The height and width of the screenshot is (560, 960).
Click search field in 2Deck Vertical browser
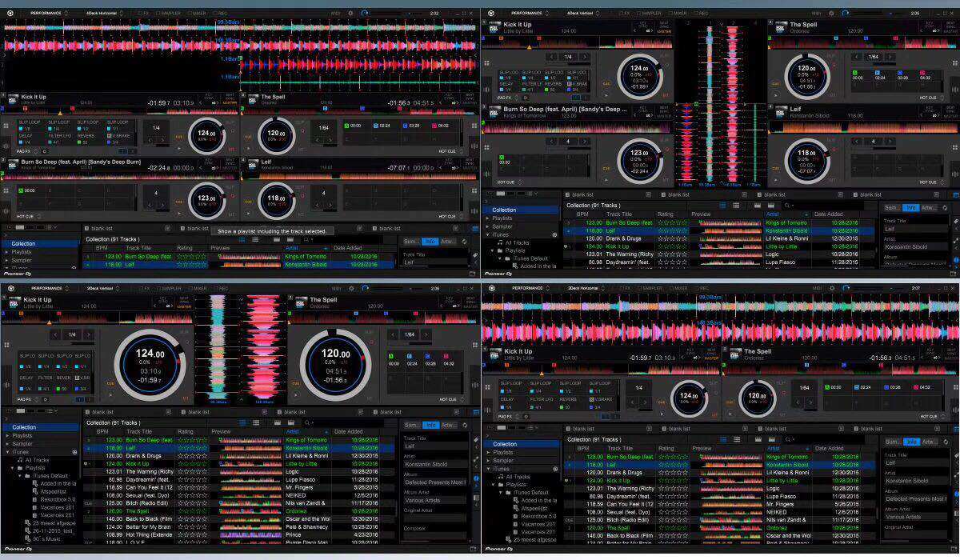(344, 422)
